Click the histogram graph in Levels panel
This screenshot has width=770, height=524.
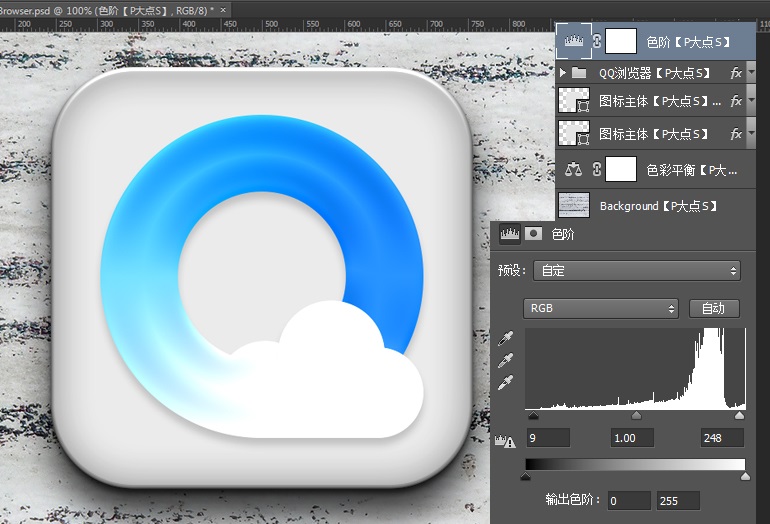point(635,369)
